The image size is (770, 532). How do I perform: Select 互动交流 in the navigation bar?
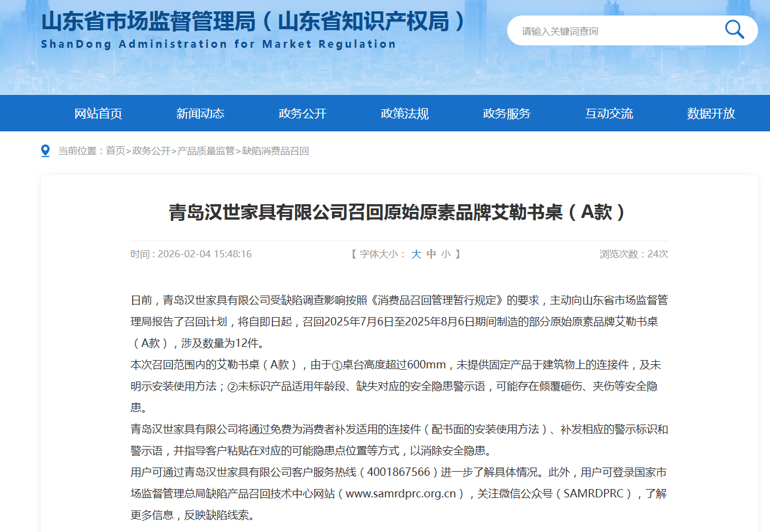[x=609, y=113]
